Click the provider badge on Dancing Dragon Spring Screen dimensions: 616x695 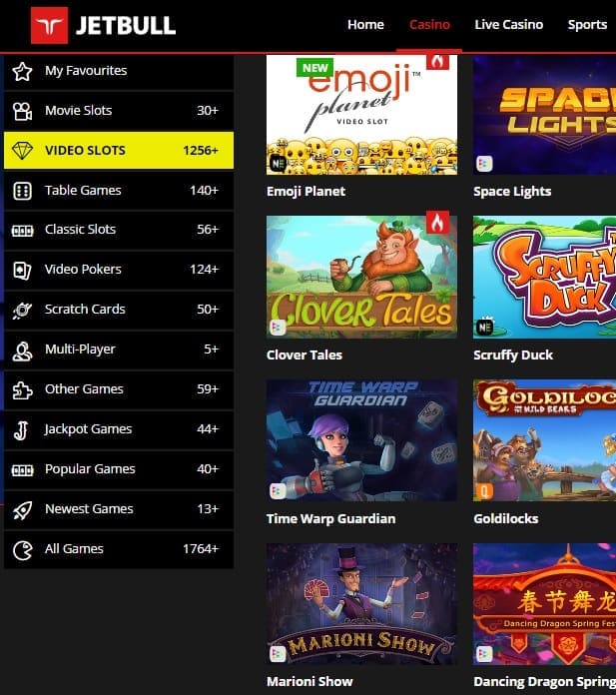484,654
